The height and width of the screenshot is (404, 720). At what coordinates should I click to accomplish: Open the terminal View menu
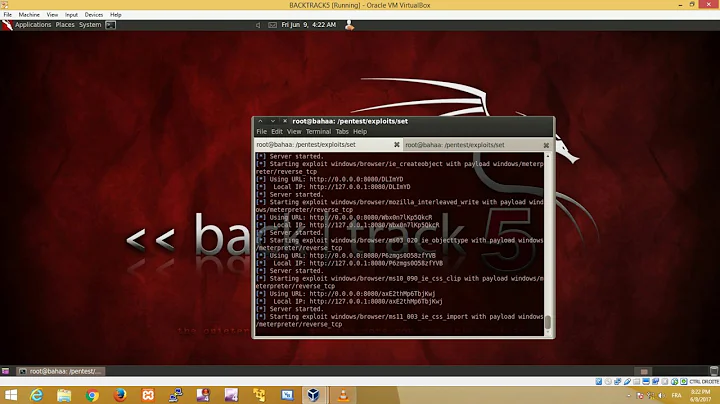pyautogui.click(x=294, y=131)
